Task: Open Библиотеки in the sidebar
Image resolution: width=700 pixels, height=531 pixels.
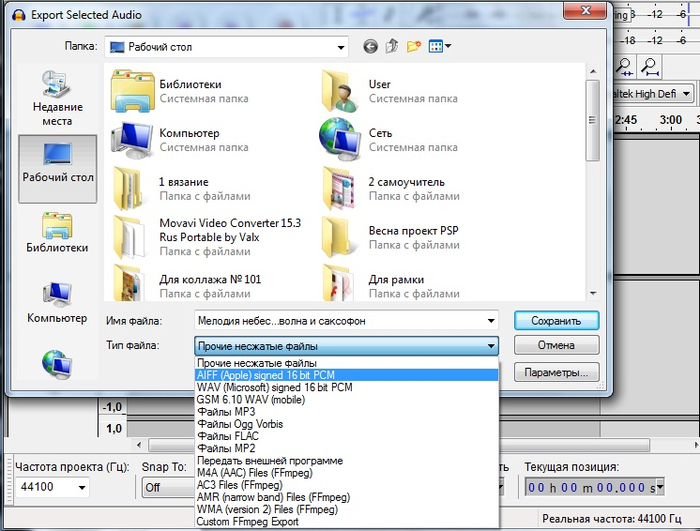Action: 57,232
